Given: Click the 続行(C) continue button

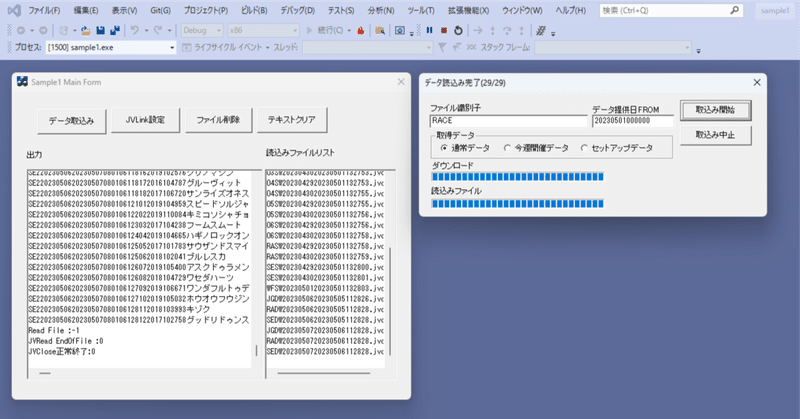Looking at the screenshot, I should (325, 31).
